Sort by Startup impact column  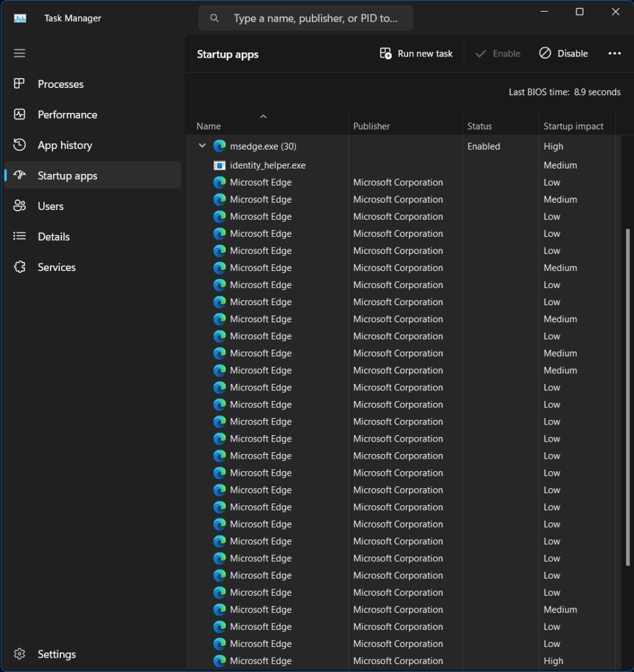click(x=573, y=126)
